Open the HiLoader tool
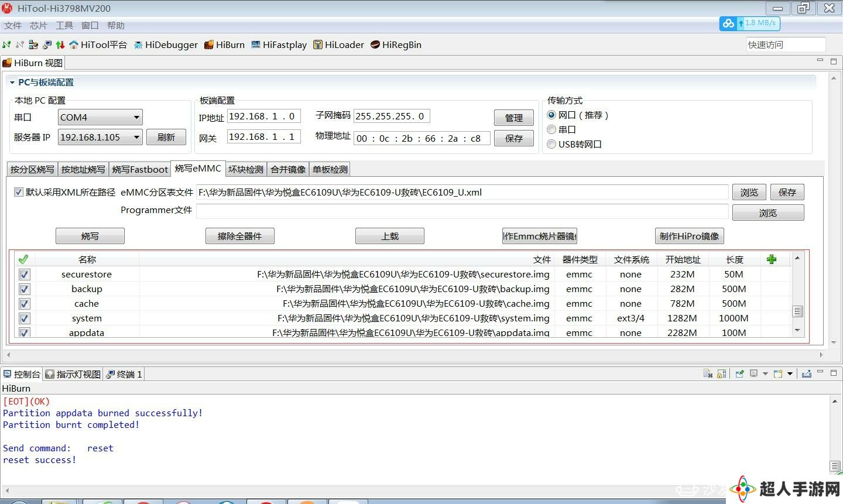This screenshot has width=843, height=504. pos(338,44)
